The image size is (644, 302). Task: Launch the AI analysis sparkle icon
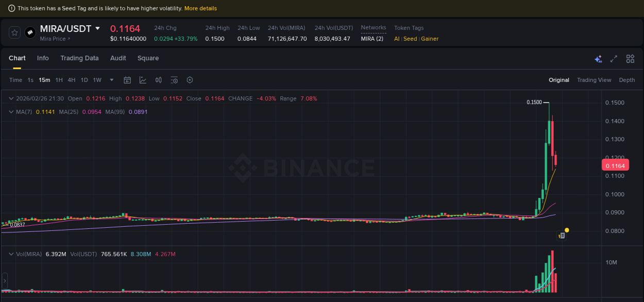tap(598, 59)
